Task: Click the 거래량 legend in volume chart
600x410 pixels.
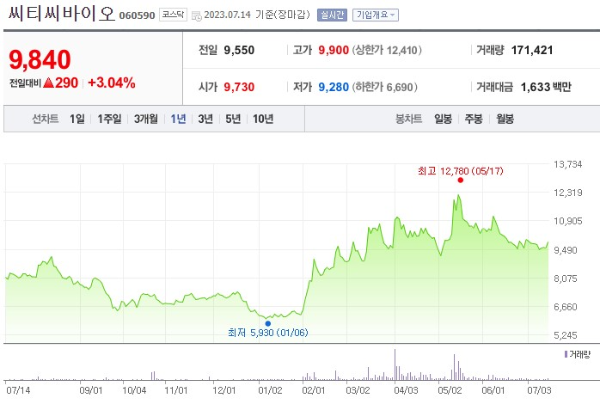Action: click(x=578, y=354)
